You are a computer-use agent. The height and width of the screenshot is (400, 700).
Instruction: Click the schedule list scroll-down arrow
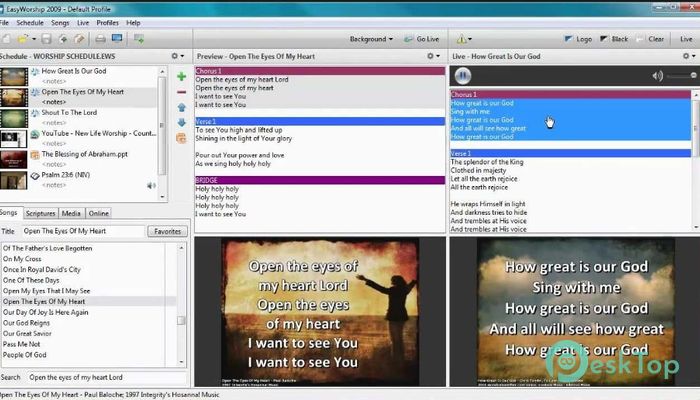162,197
